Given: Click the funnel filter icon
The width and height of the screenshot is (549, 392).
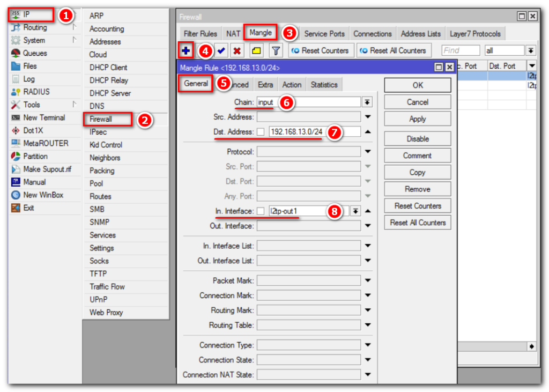Looking at the screenshot, I should click(x=276, y=51).
